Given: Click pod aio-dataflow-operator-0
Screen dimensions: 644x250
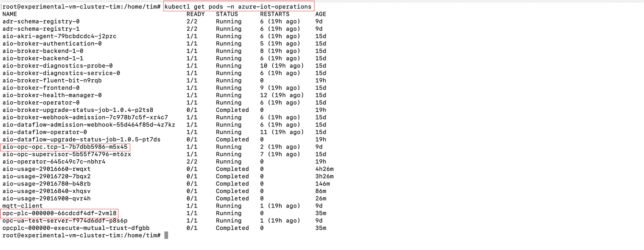Looking at the screenshot, I should 45,132.
